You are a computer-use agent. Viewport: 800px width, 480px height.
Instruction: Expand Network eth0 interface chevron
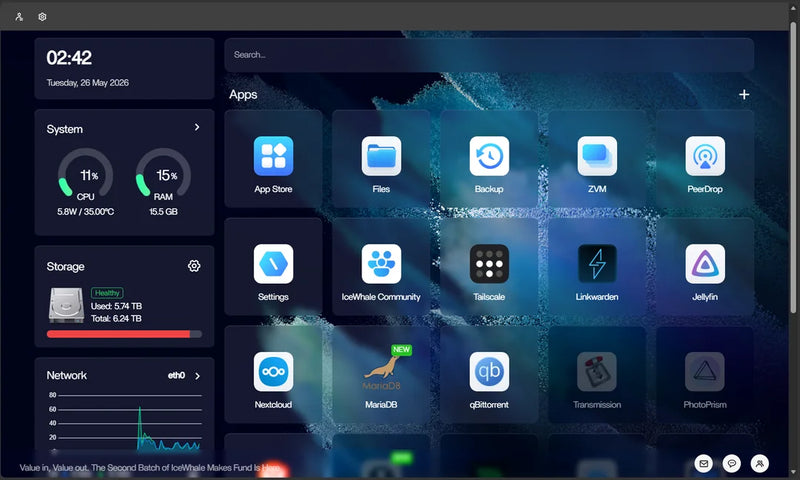(197, 376)
